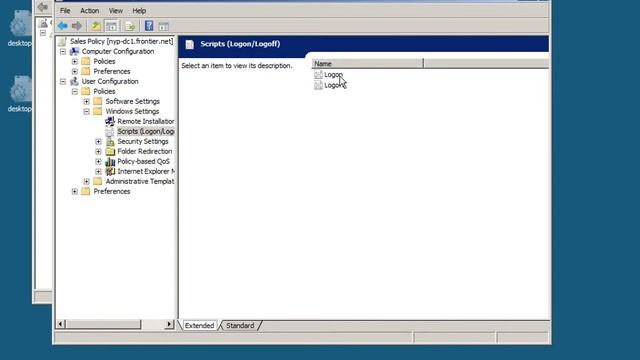This screenshot has height=360, width=640.
Task: Select the Administrative Templates tree label
Action: pos(140,181)
